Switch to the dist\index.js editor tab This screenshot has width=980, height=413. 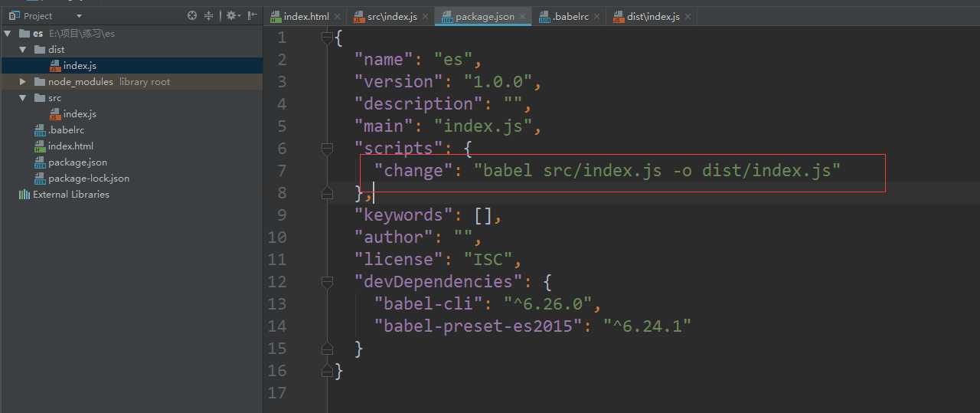point(652,16)
